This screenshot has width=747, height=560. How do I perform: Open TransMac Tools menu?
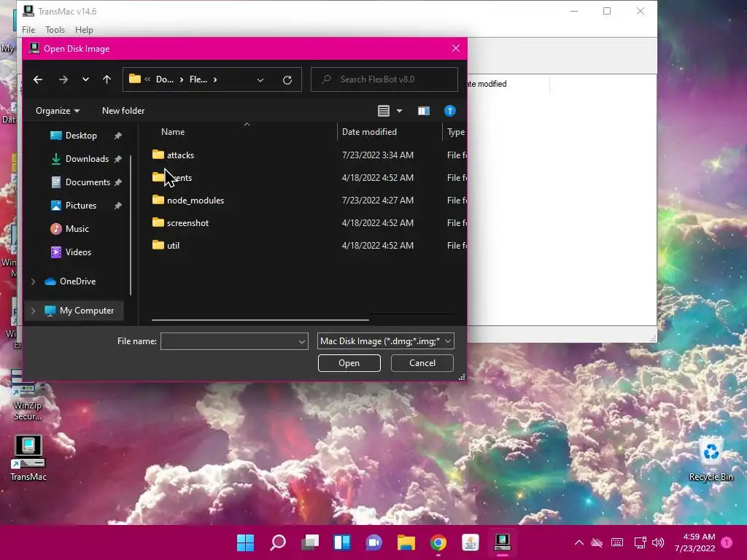pos(55,29)
